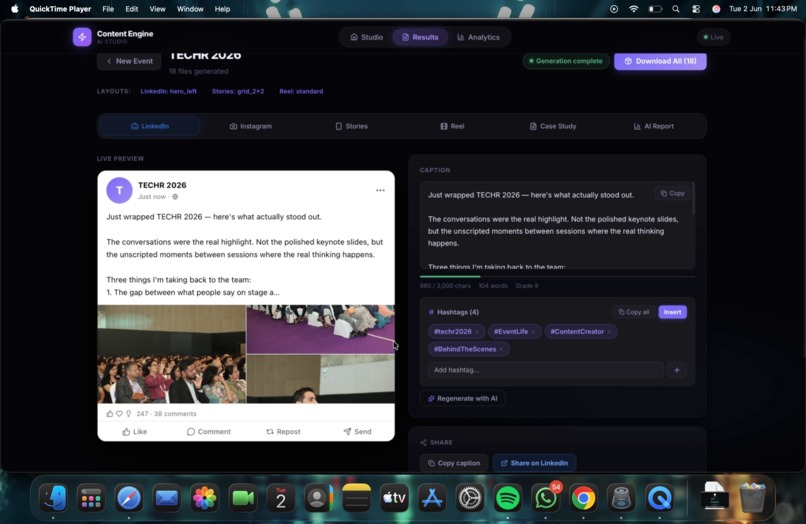The height and width of the screenshot is (524, 806).
Task: Select the Stories content tab
Action: point(352,126)
